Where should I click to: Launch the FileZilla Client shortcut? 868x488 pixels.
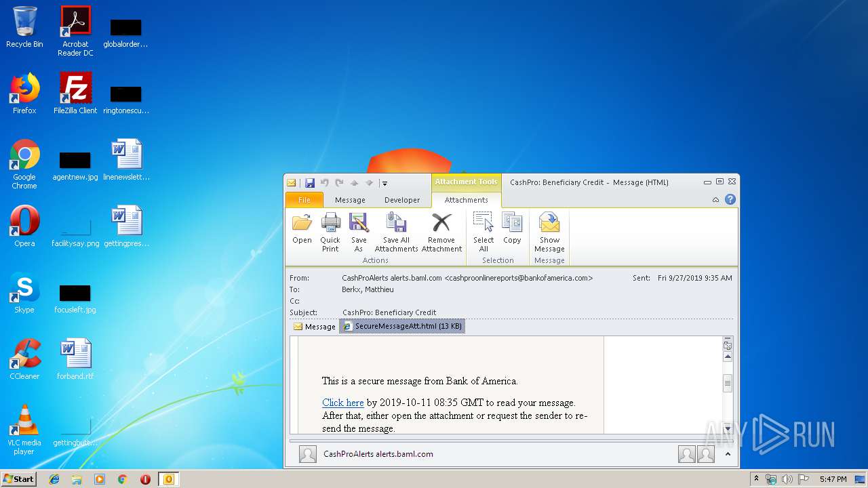75,94
